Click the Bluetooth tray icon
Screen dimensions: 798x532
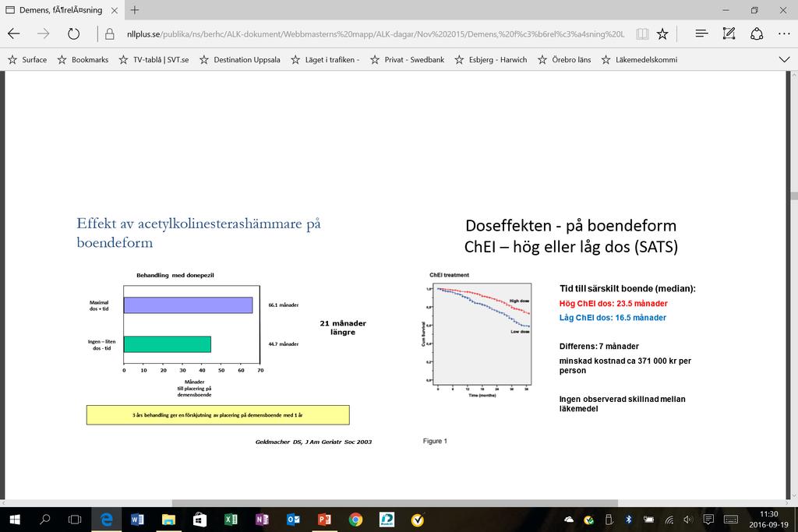(x=629, y=520)
